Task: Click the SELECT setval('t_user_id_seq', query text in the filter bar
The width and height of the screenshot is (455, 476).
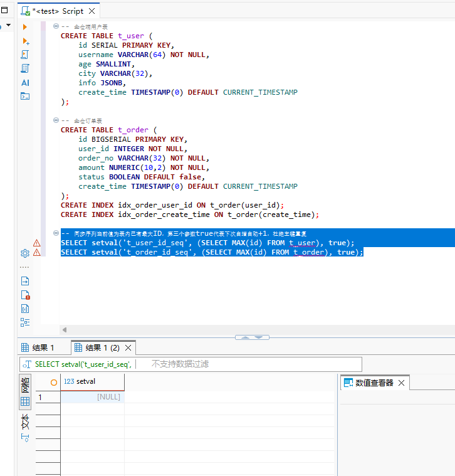Action: coord(83,364)
